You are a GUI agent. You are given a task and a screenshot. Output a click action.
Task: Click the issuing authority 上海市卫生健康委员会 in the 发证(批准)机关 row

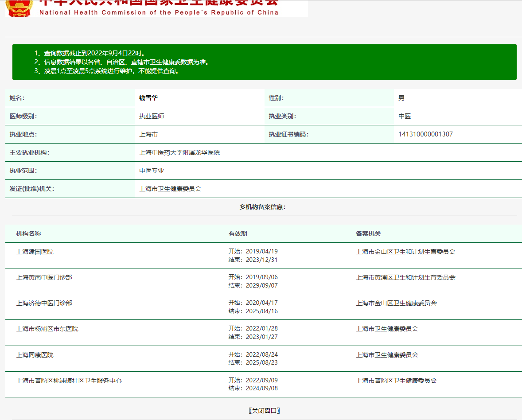pos(170,189)
